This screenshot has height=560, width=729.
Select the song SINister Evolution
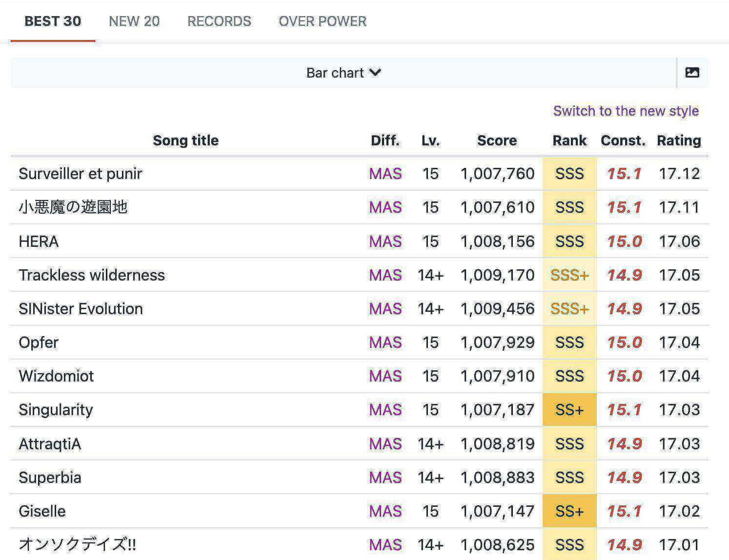pos(81,309)
